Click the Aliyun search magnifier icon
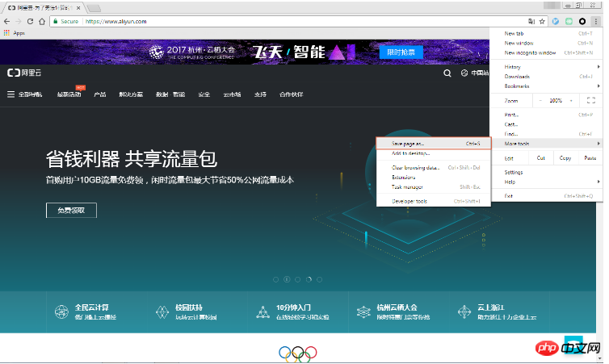 447,73
